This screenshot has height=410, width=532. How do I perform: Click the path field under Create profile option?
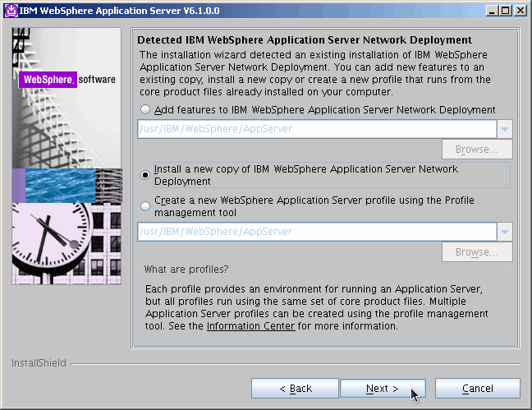pos(315,232)
